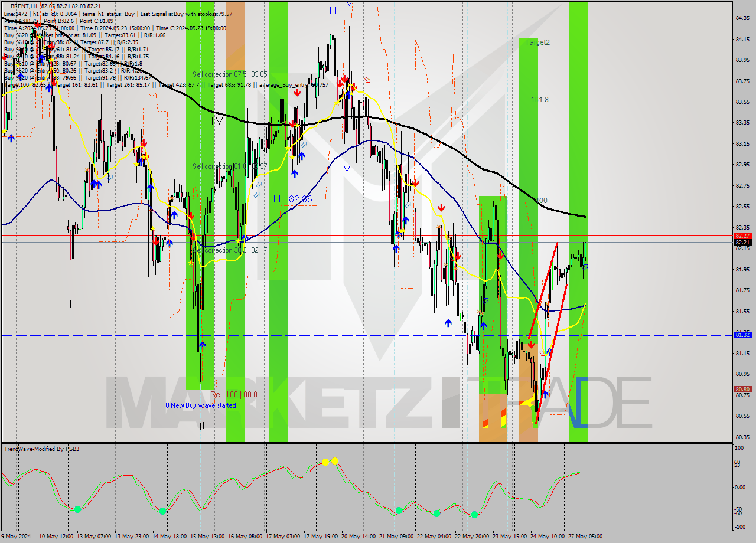Select '0 New Buy Wave started' text
The image size is (756, 543).
pyautogui.click(x=201, y=405)
